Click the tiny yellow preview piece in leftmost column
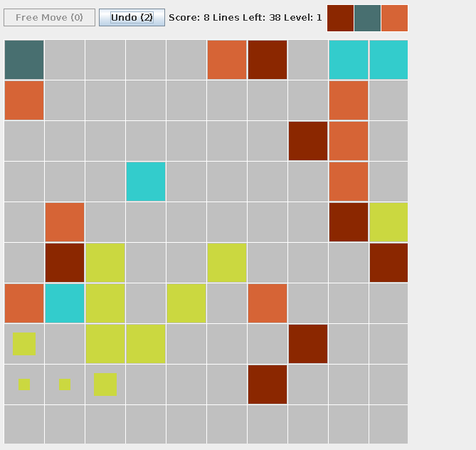This screenshot has width=476, height=450. (24, 384)
